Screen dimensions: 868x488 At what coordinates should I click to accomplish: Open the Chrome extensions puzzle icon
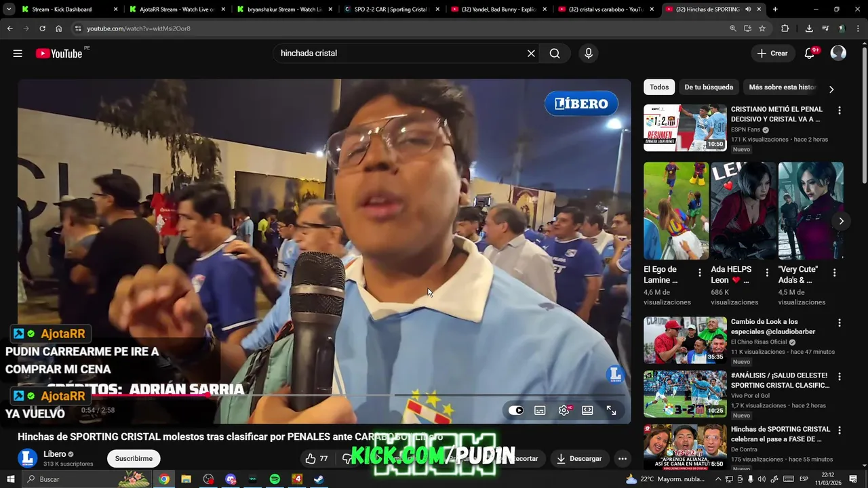[785, 28]
